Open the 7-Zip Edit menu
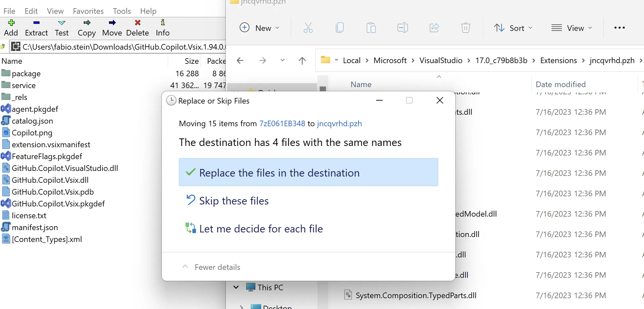This screenshot has width=644, height=309. click(x=31, y=11)
